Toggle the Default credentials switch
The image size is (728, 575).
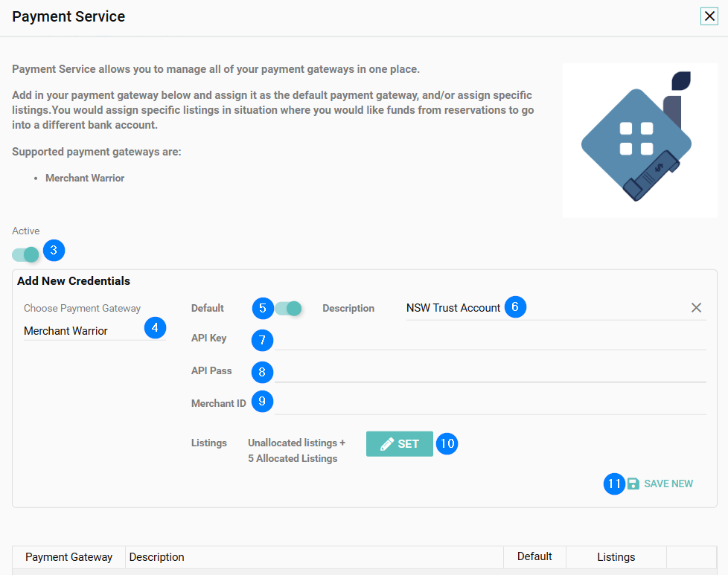(x=288, y=308)
